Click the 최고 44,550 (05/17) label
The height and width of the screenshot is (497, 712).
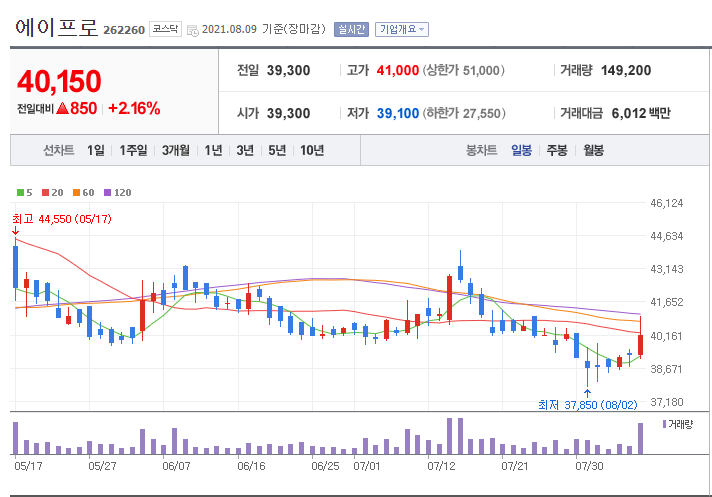point(62,219)
